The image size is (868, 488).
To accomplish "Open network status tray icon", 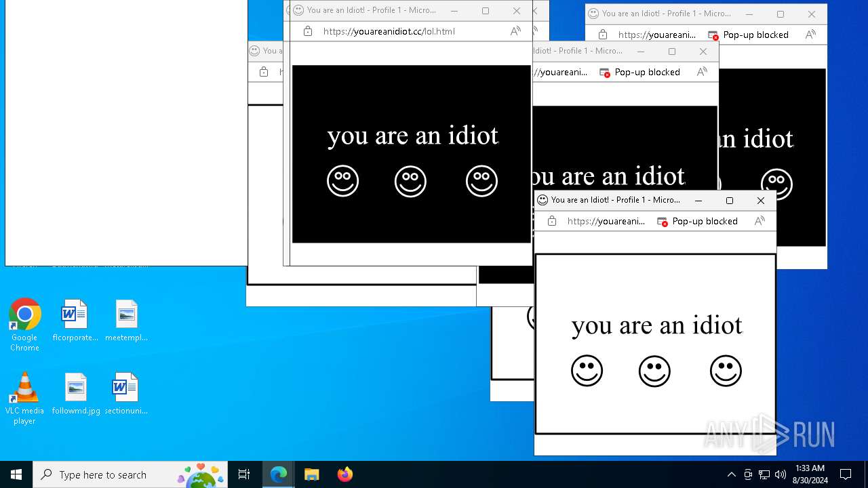I will [x=764, y=474].
